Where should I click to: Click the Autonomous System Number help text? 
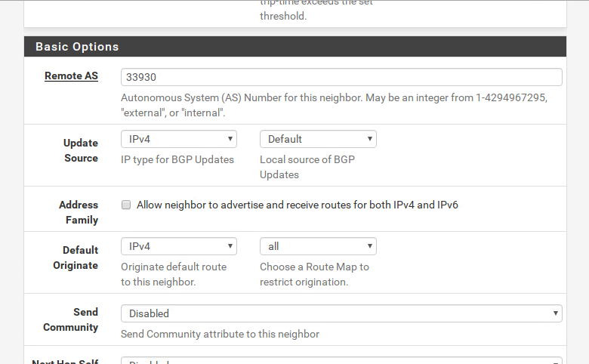333,106
